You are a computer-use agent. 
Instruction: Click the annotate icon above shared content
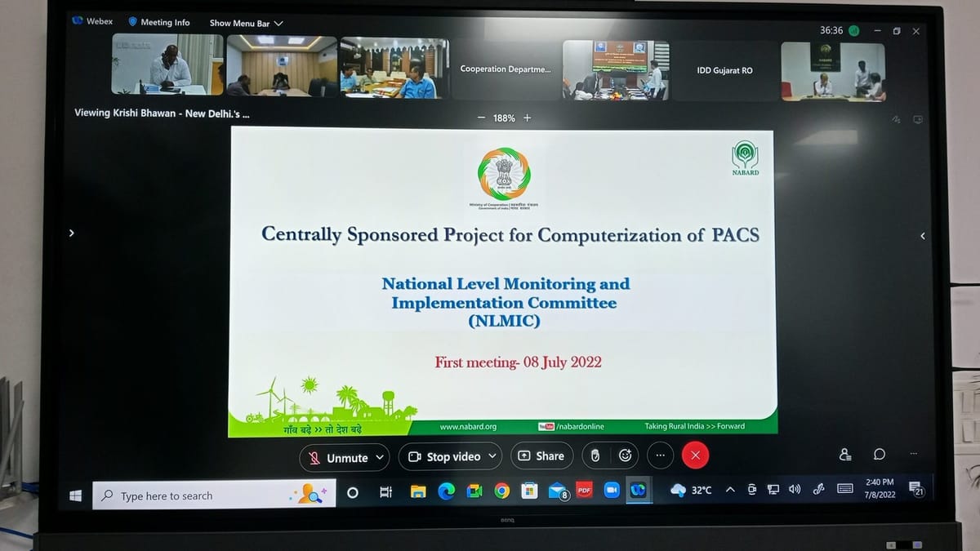[x=896, y=120]
